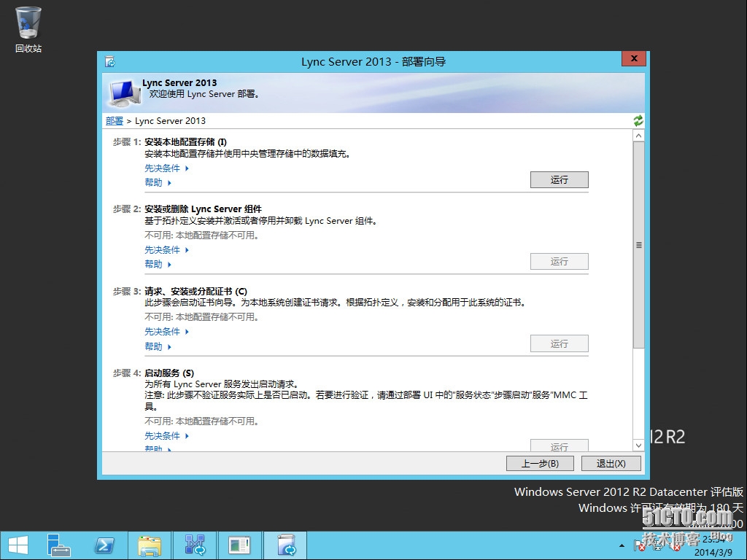This screenshot has height=560, width=747.
Task: Click the 退出(X) exit button
Action: tap(611, 463)
